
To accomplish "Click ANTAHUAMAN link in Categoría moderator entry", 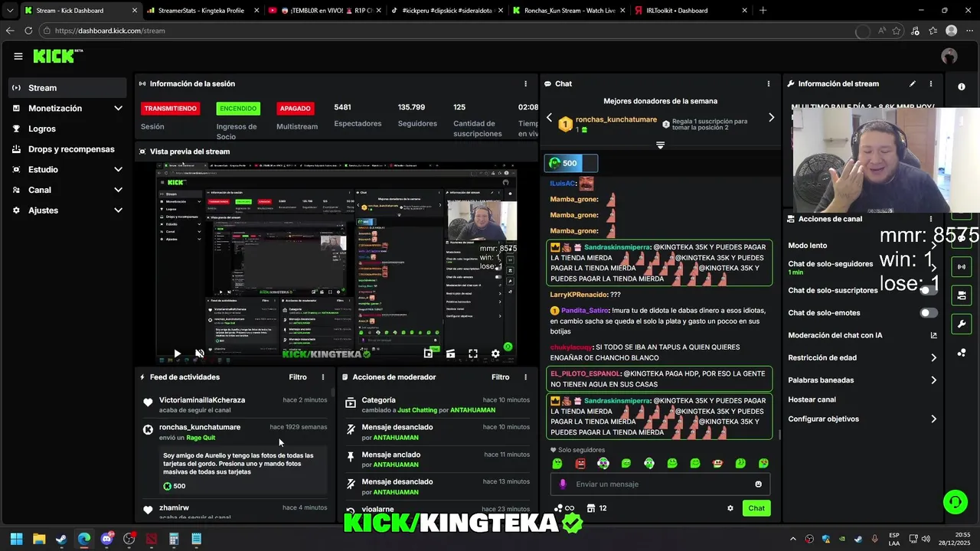I will coord(472,410).
